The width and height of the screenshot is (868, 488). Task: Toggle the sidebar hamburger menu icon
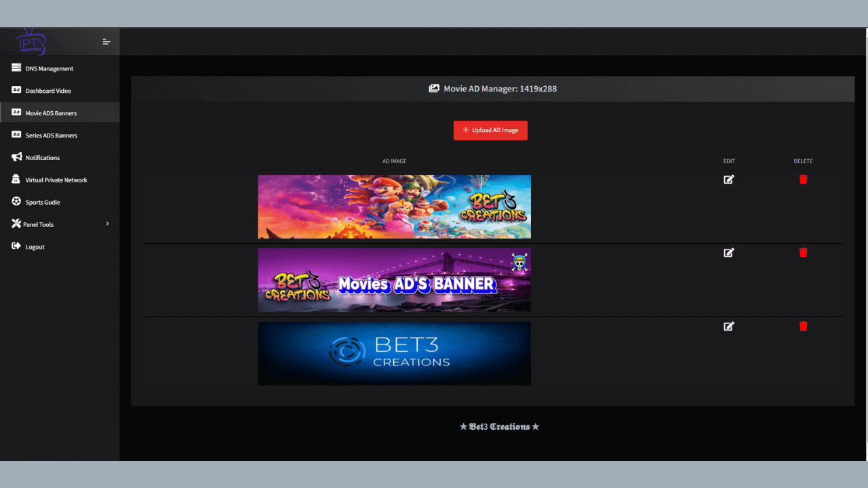(x=106, y=42)
